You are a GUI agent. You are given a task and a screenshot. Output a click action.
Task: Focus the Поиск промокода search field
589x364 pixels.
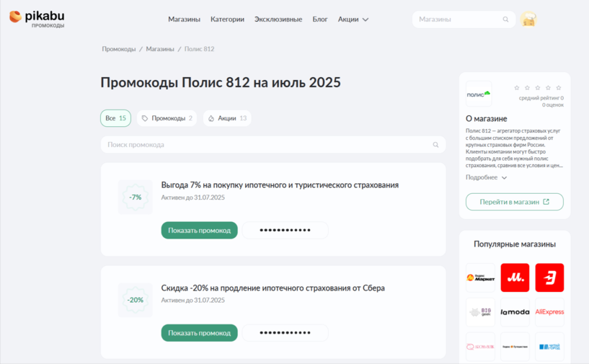pyautogui.click(x=273, y=145)
